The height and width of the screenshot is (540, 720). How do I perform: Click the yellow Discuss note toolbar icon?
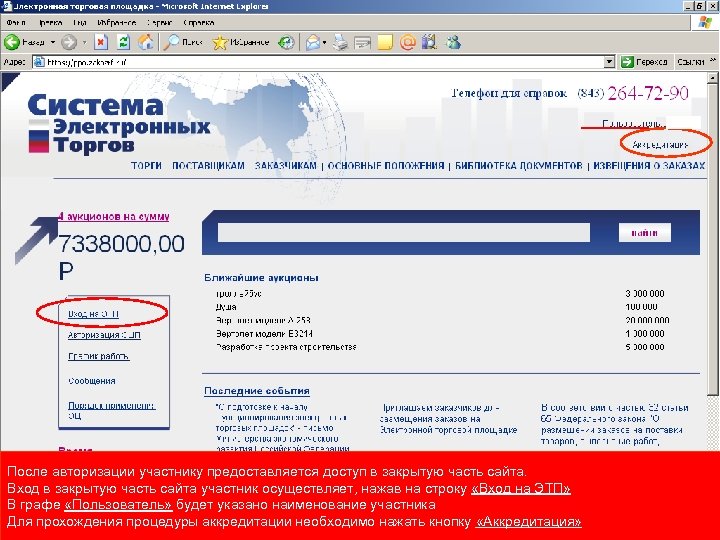coord(385,42)
